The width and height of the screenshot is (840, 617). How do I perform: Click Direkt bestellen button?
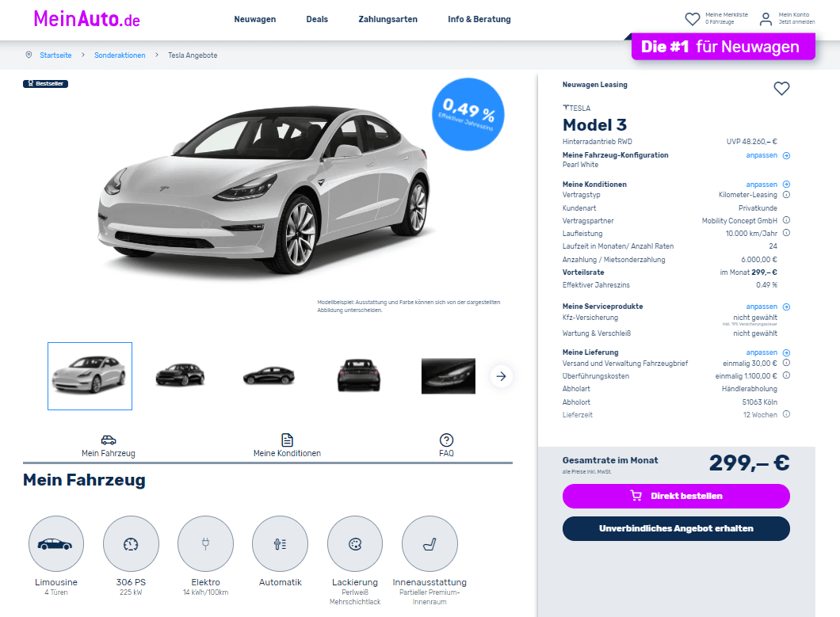pos(676,496)
